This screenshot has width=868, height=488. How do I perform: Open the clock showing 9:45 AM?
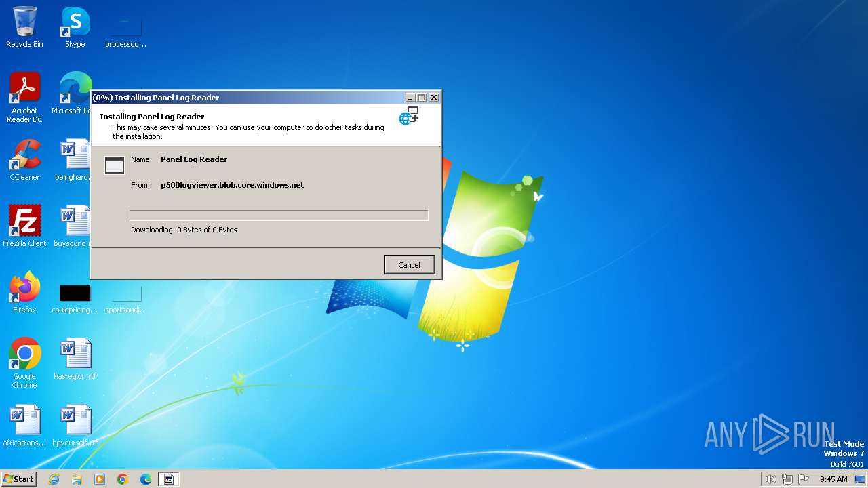point(833,479)
